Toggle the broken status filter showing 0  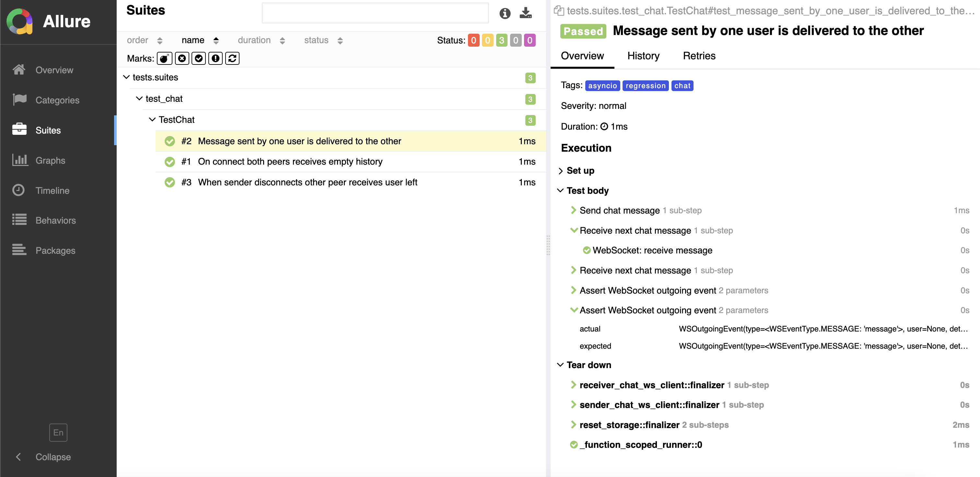pos(488,40)
